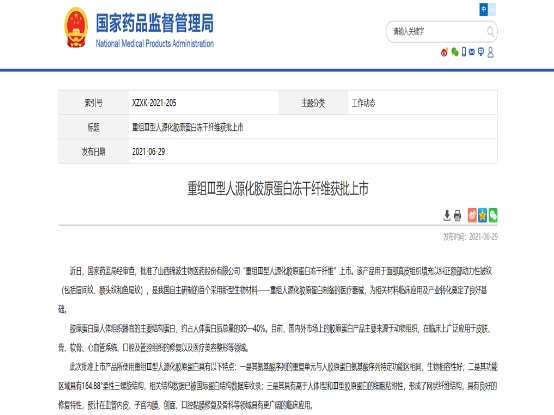554x415 pixels.
Task: Click the 工作动态 topic category value
Action: point(363,103)
